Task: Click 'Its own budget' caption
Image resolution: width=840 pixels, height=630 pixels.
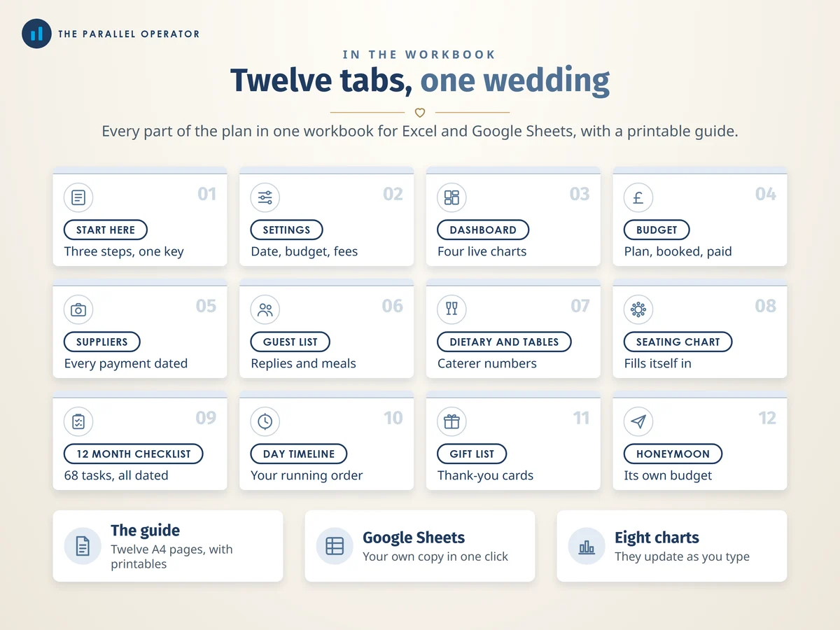Action: tap(668, 475)
